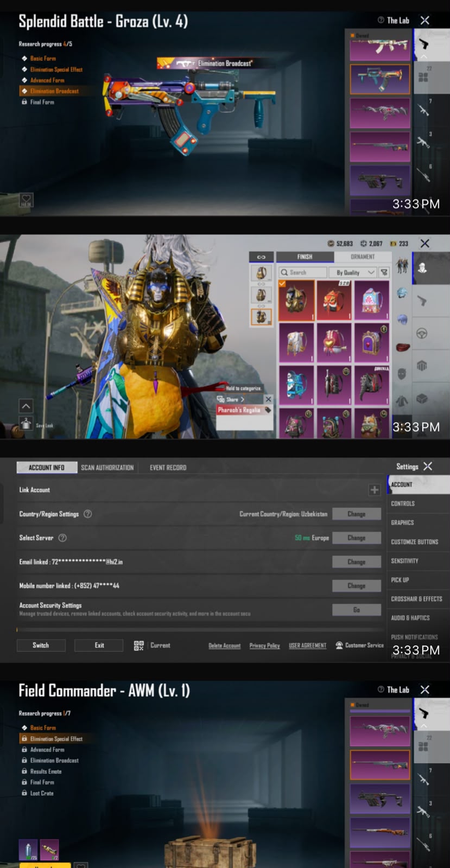
Task: Click the Pharaoh's Regalia tag label
Action: 244,410
